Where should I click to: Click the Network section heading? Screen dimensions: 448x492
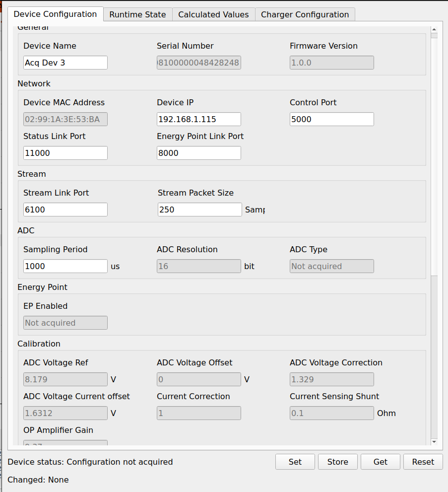(x=34, y=84)
